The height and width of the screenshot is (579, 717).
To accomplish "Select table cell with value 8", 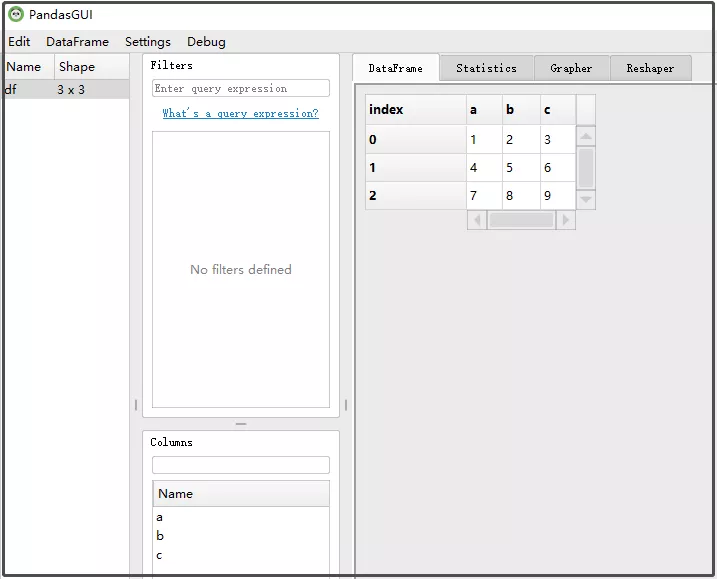I will click(521, 196).
